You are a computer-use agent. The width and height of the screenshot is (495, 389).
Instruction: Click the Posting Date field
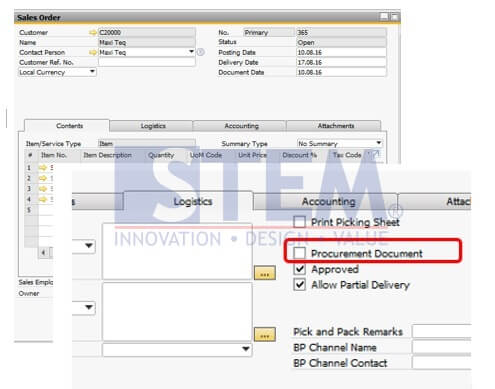[341, 52]
